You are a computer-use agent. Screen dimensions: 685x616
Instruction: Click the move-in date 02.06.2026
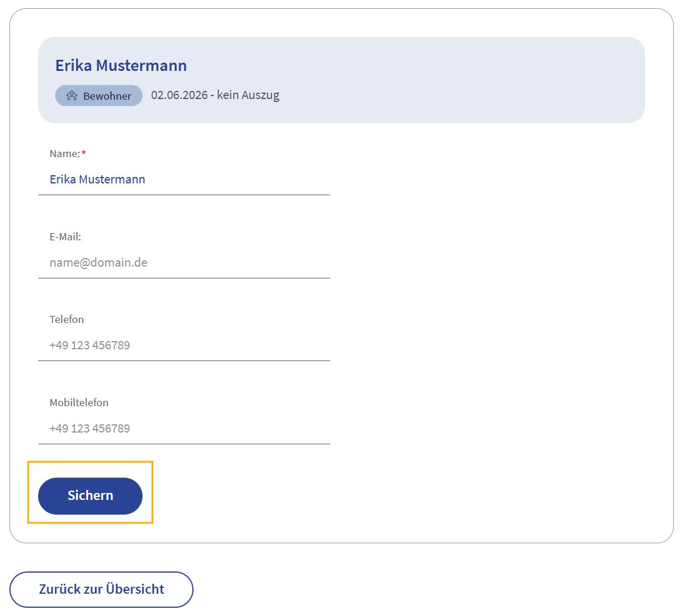179,95
